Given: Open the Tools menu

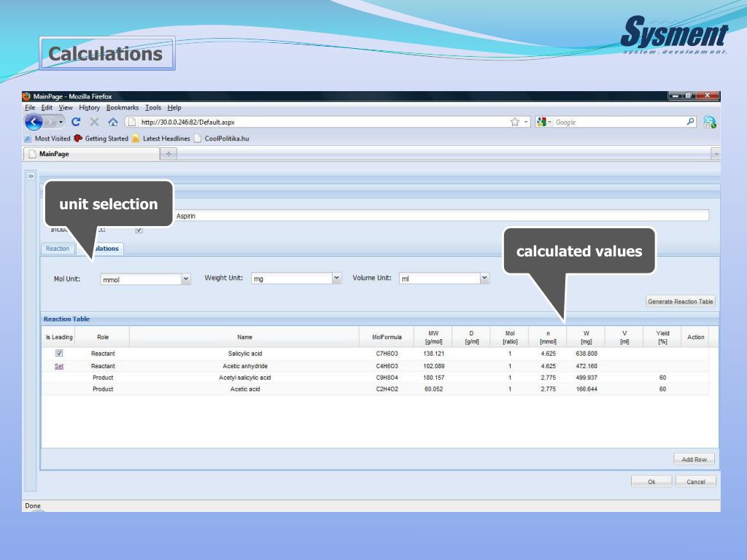Looking at the screenshot, I should (153, 108).
